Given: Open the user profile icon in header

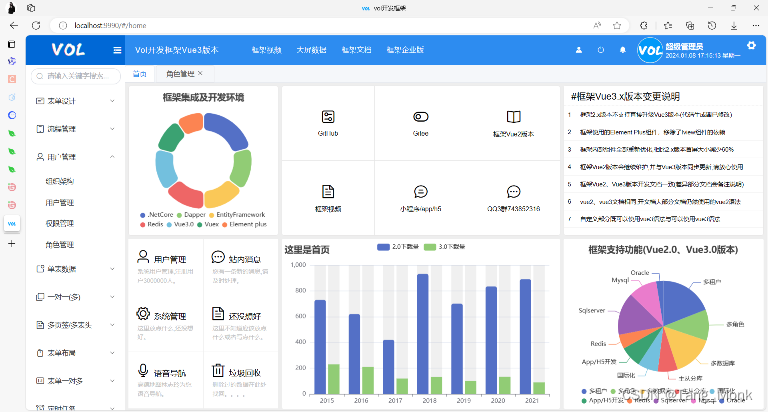Looking at the screenshot, I should tap(578, 50).
